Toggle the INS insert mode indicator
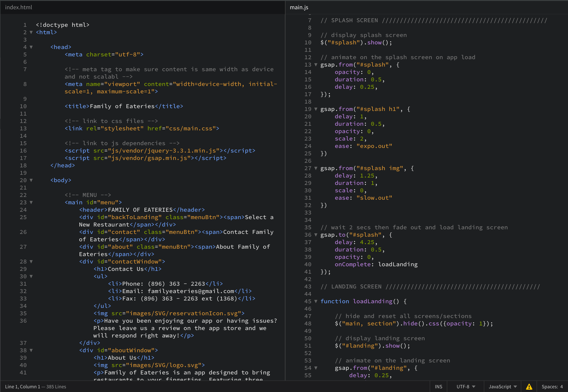The image size is (568, 392). coord(438,387)
